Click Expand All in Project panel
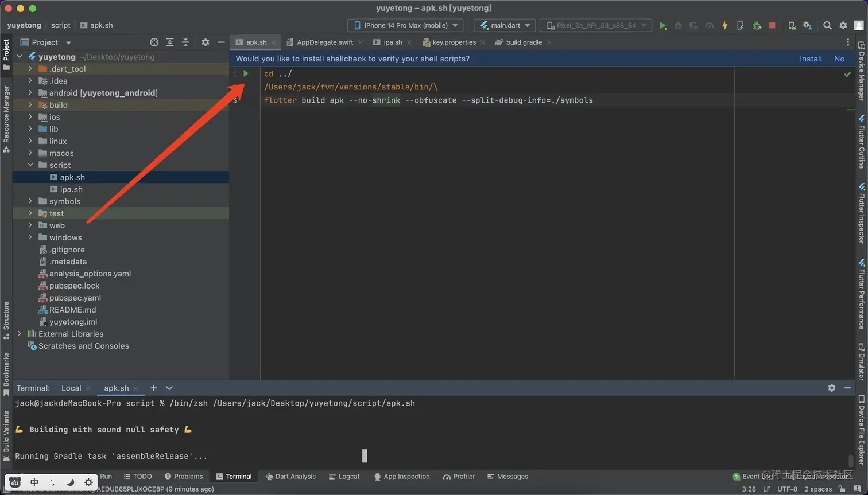868x495 pixels. (170, 42)
